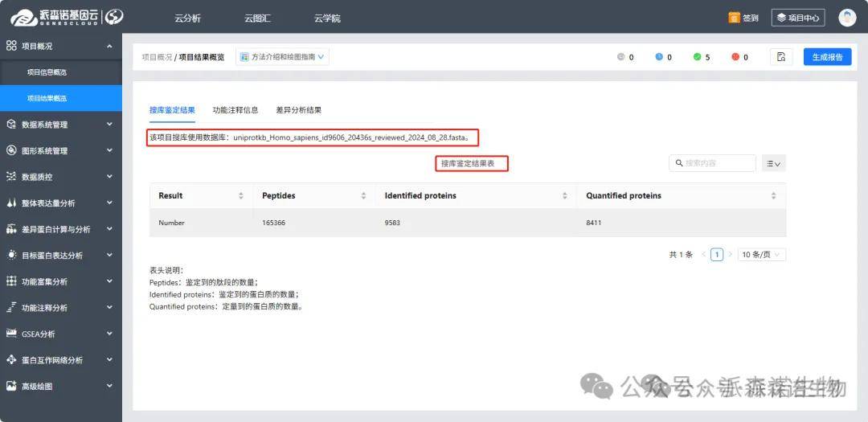Screen dimensions: 868x422
Task: Click the document icon beside 生成报告
Action: point(780,57)
